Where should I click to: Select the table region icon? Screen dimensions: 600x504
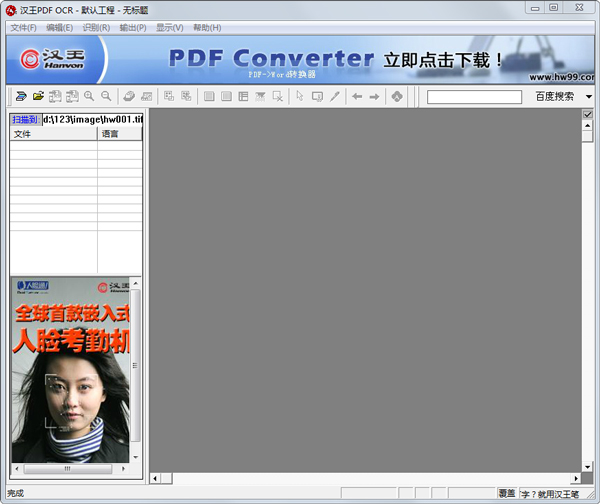tap(243, 96)
